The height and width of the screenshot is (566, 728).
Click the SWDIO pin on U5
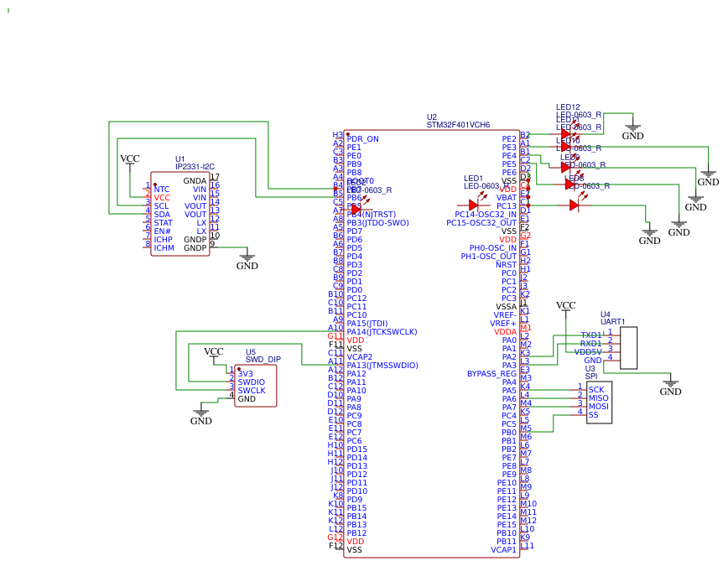(x=251, y=382)
